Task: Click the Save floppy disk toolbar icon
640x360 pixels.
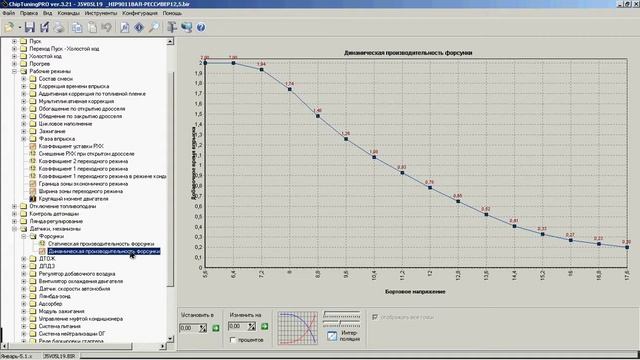Action: click(x=29, y=27)
